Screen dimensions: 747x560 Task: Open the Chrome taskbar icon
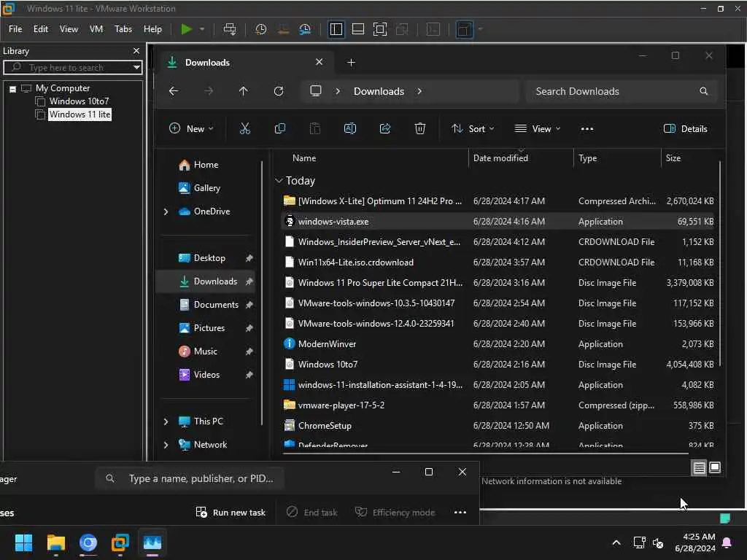pos(88,542)
